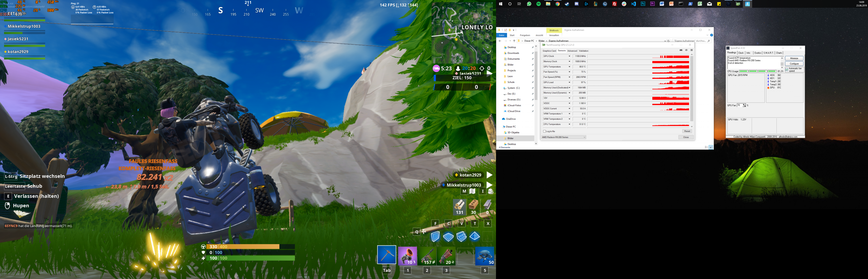Open Discord from the taskbar
The height and width of the screenshot is (279, 868).
(577, 4)
